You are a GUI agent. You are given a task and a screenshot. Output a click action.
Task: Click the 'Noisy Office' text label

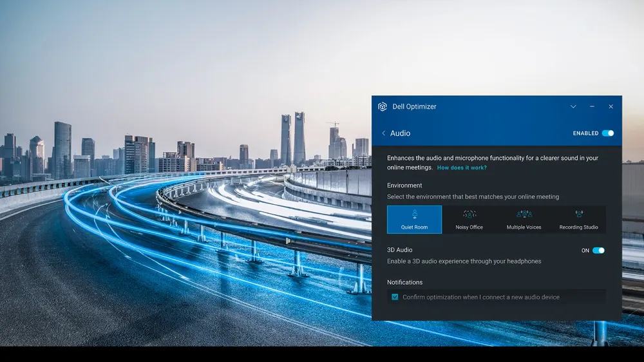(469, 227)
